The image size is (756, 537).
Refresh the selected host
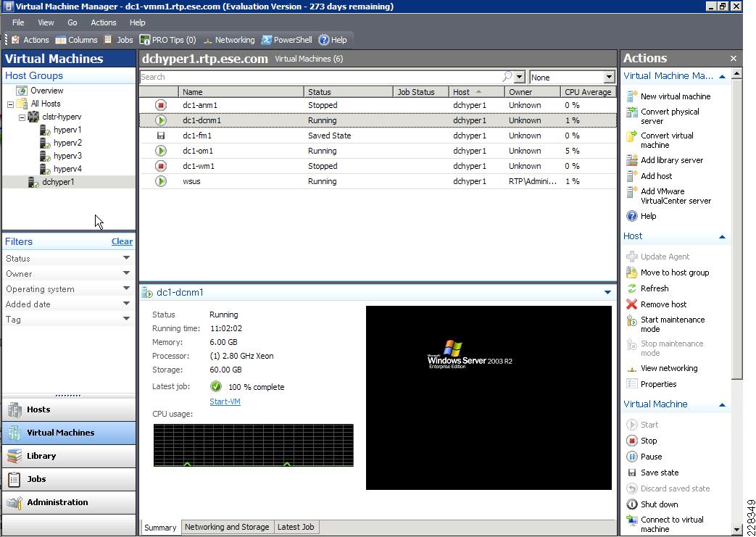647,288
